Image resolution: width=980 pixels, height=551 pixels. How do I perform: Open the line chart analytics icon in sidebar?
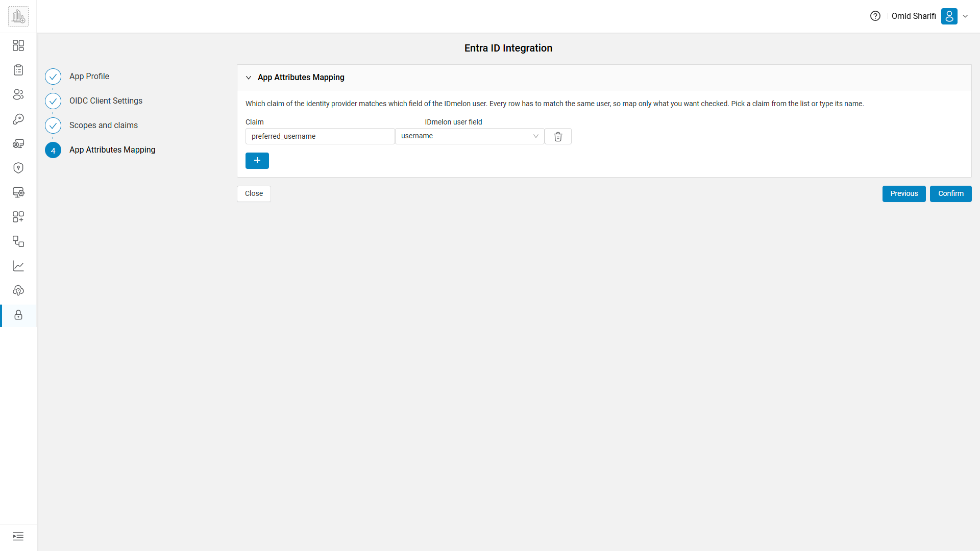pos(18,266)
